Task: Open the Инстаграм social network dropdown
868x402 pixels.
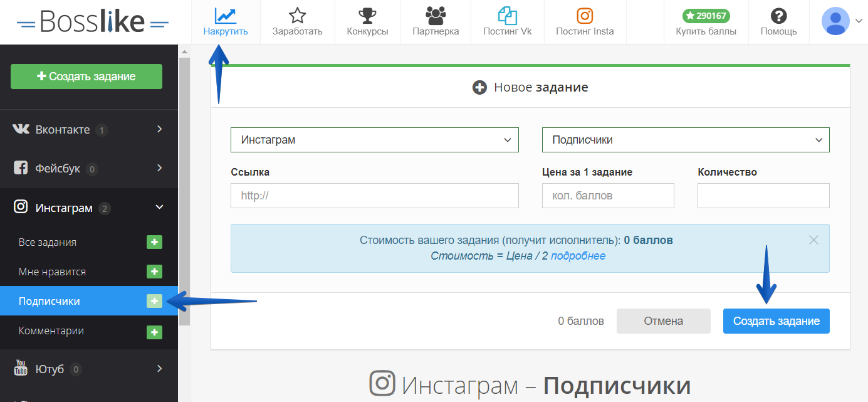Action: [x=375, y=140]
